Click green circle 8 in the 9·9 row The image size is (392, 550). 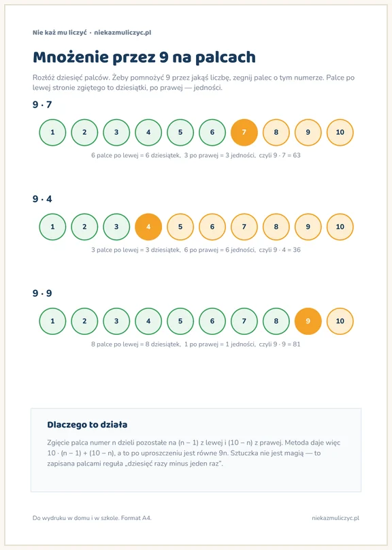pos(276,321)
